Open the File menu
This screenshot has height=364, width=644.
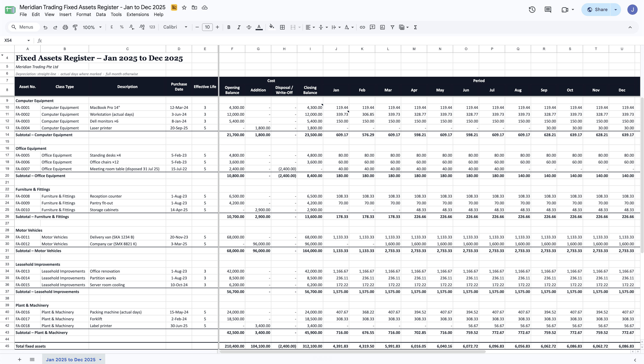click(x=23, y=14)
